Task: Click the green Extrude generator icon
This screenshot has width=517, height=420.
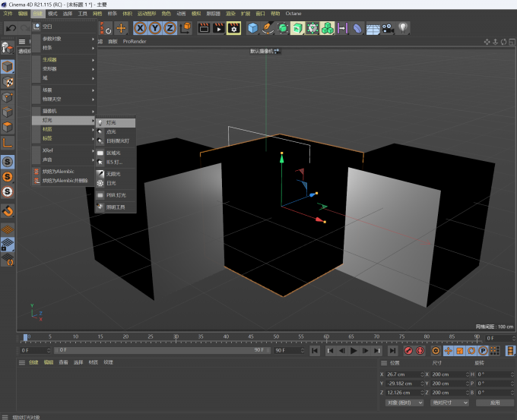Action: (x=297, y=28)
